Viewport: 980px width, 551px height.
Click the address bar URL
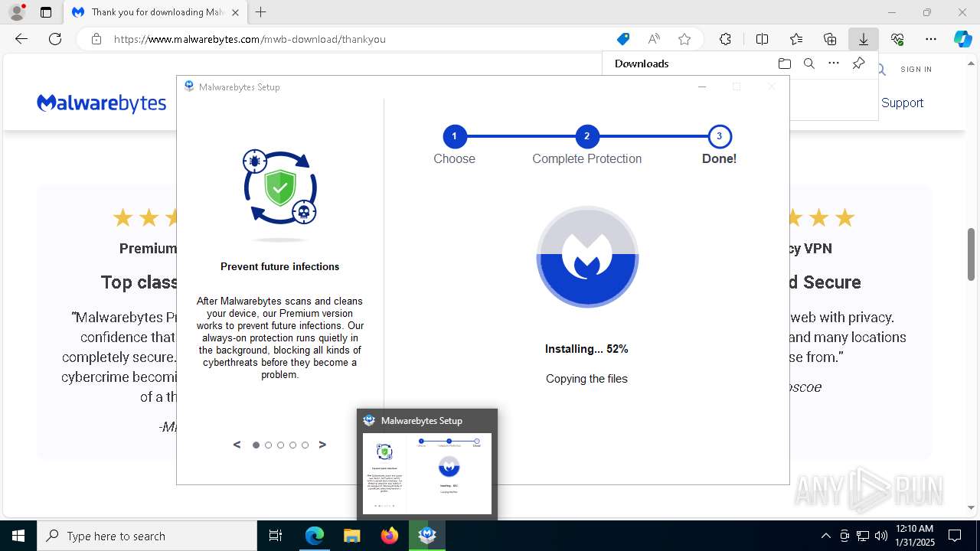tap(250, 39)
